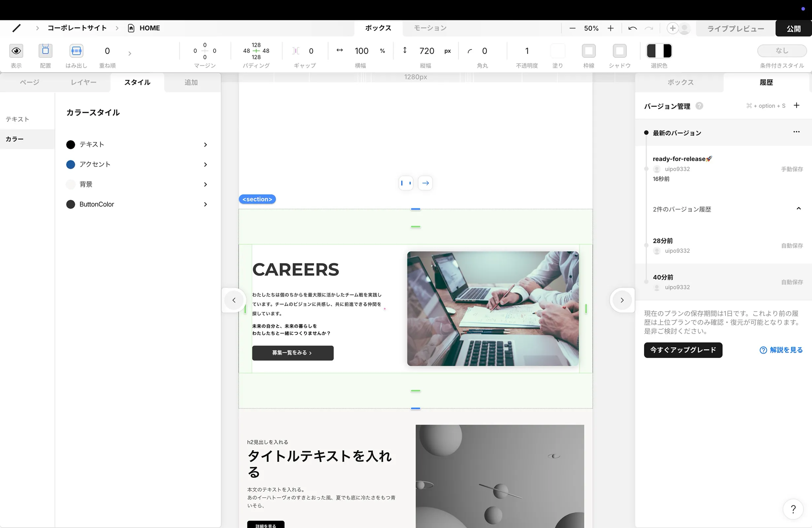Open the 配置 layout icon
The width and height of the screenshot is (812, 528).
[45, 51]
